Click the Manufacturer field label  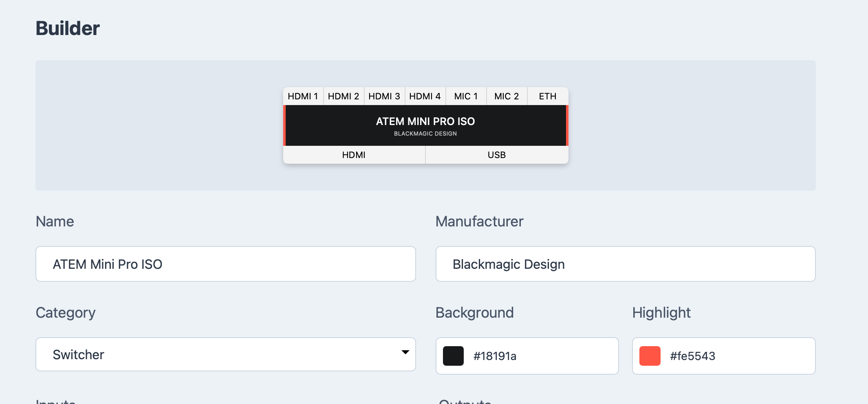pos(480,222)
